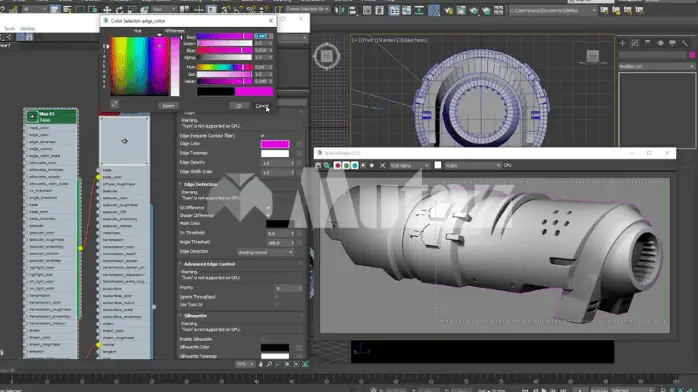Toggle the Shader Difference checkbox
Viewport: 698px width, 392px height.
click(268, 215)
